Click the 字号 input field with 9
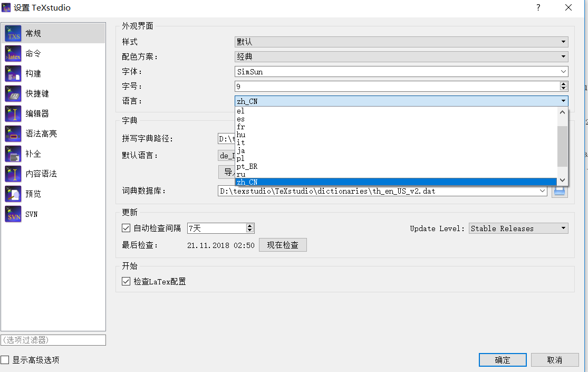 pos(397,87)
